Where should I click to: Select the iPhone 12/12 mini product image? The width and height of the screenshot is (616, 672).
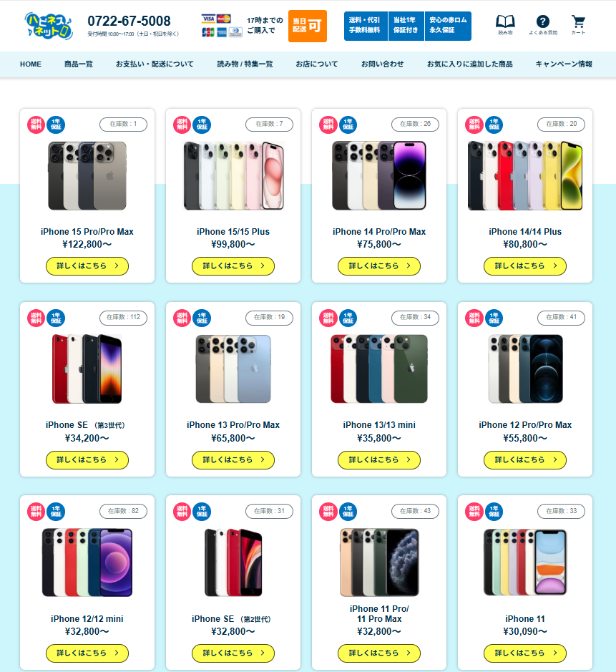click(87, 563)
